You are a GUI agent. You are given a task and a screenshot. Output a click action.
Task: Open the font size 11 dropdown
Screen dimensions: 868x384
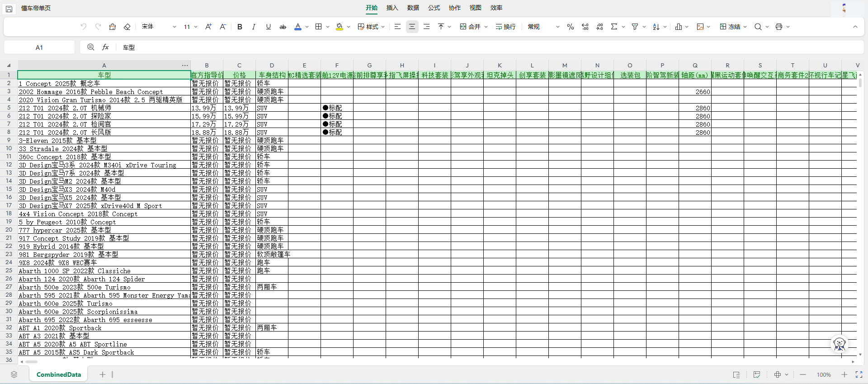click(x=190, y=27)
